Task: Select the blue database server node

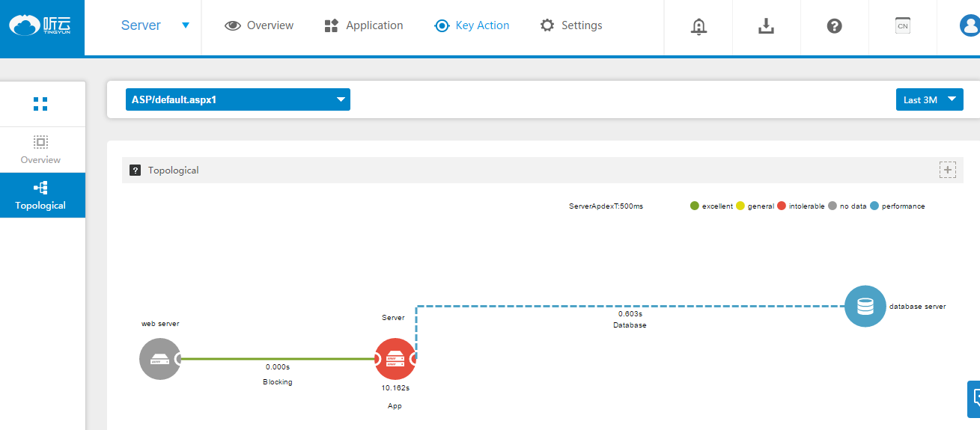Action: [x=865, y=307]
